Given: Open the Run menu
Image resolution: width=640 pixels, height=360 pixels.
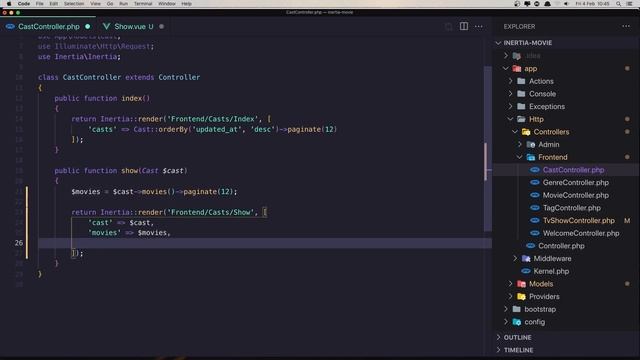Looking at the screenshot, I should [x=123, y=4].
